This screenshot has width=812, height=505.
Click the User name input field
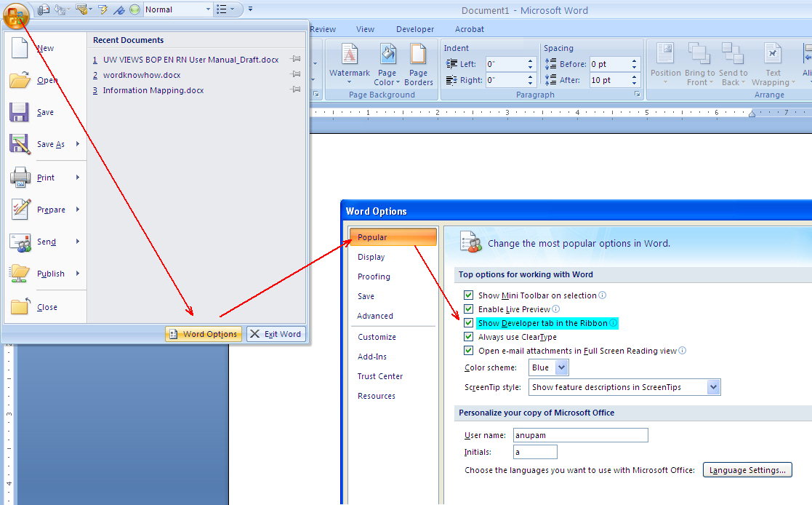tap(581, 435)
